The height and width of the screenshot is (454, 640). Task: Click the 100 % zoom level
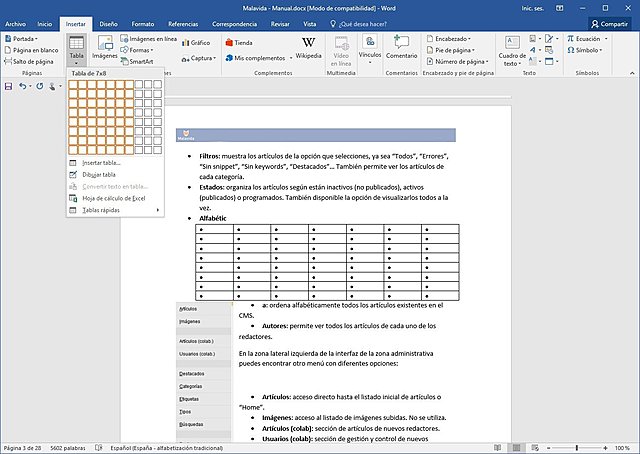(622, 448)
